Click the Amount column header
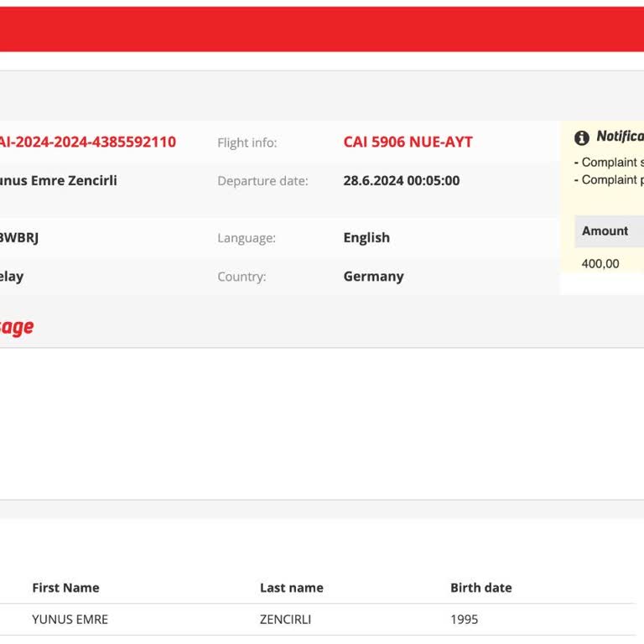Image resolution: width=644 pixels, height=644 pixels. pyautogui.click(x=605, y=231)
